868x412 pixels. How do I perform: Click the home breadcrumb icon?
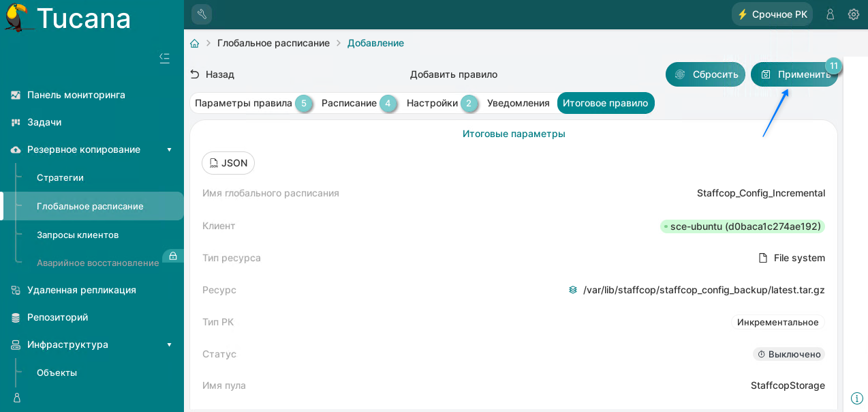click(195, 43)
